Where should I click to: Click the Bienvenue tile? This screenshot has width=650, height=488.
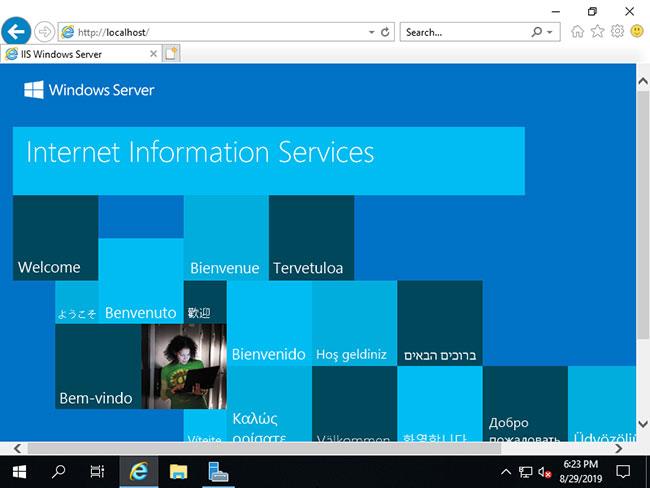226,238
